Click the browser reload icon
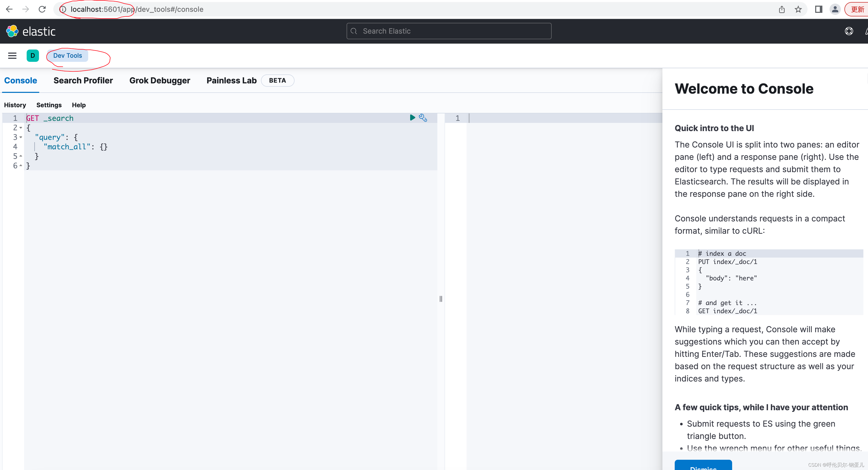This screenshot has height=470, width=868. [x=42, y=9]
